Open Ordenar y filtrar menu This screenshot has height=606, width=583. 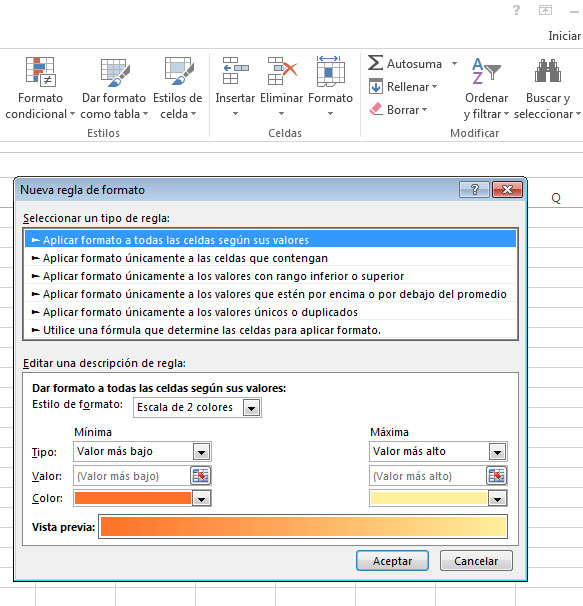tap(486, 88)
